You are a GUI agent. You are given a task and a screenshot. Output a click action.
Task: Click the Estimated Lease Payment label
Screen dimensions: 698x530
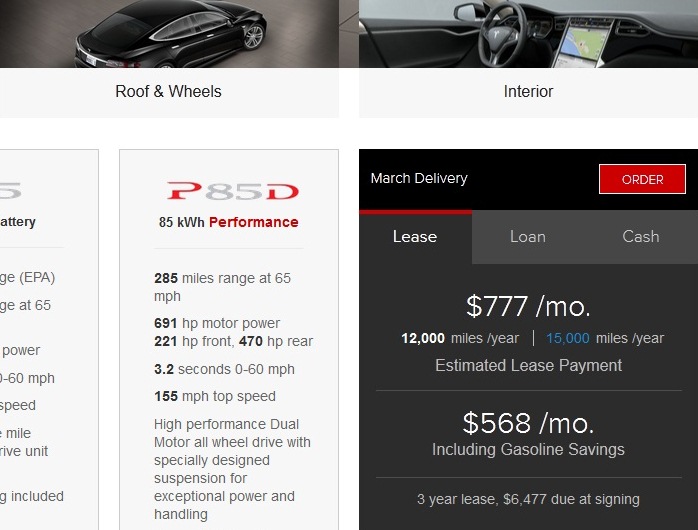528,366
